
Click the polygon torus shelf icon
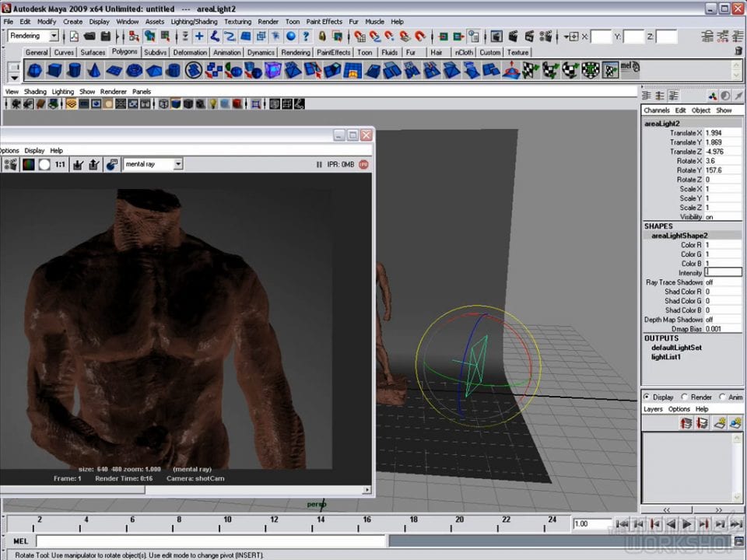pyautogui.click(x=134, y=71)
